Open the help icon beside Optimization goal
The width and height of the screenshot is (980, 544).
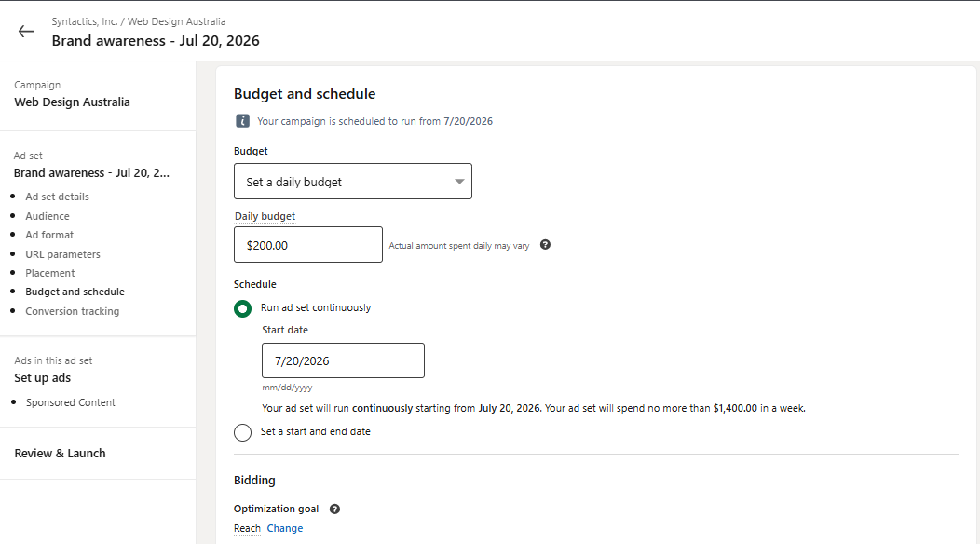pyautogui.click(x=335, y=509)
